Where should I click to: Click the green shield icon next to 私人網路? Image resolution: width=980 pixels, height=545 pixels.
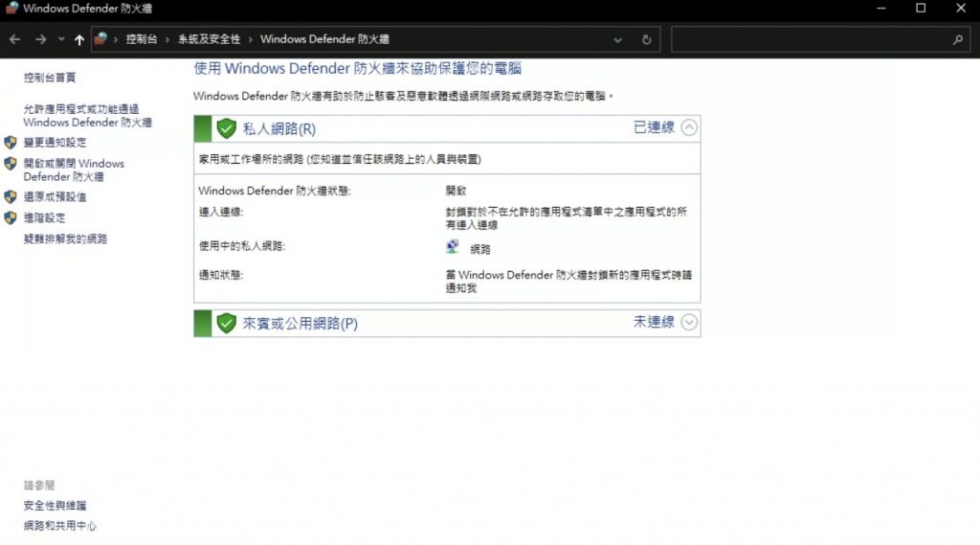226,129
